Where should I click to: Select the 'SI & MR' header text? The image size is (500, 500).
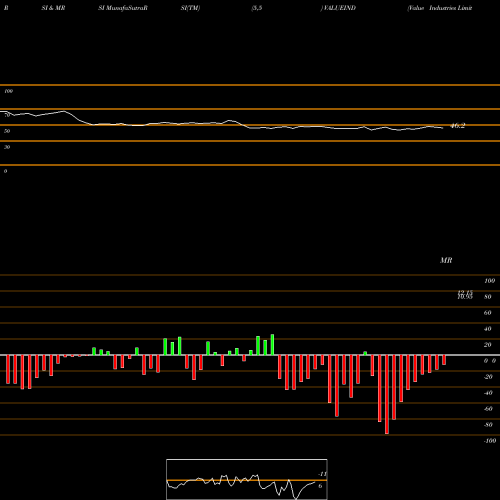pyautogui.click(x=53, y=8)
